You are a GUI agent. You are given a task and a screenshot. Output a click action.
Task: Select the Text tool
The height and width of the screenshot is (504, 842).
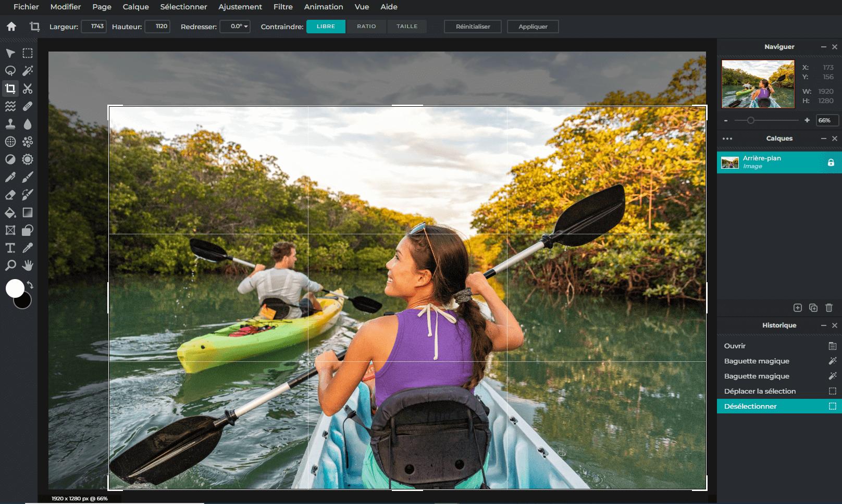point(10,248)
